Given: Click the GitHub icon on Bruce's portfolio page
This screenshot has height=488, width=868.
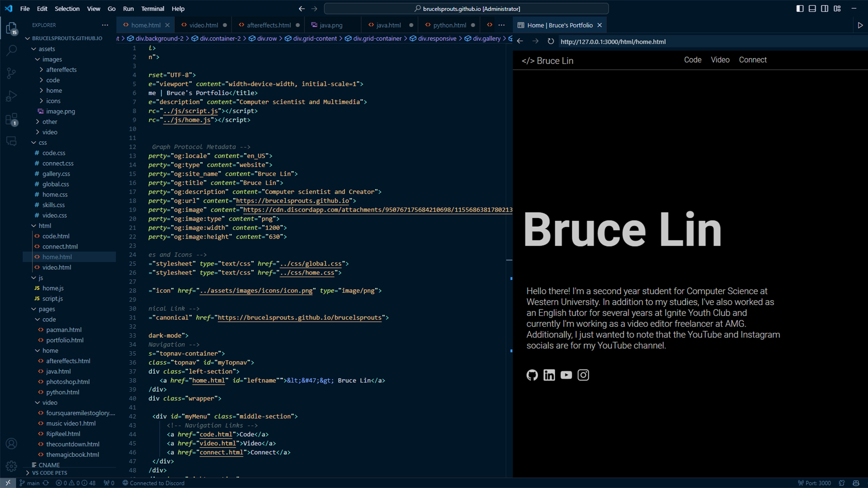Looking at the screenshot, I should pyautogui.click(x=532, y=375).
